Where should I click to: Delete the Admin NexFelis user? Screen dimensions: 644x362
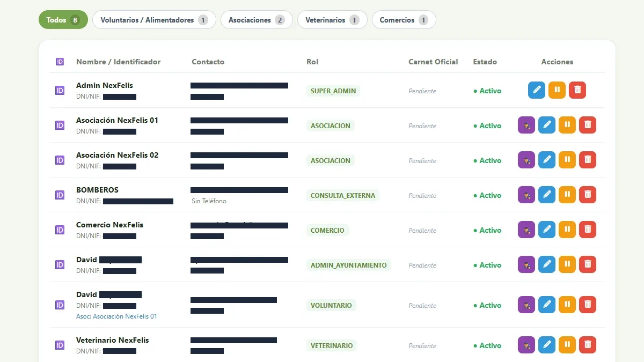[577, 90]
